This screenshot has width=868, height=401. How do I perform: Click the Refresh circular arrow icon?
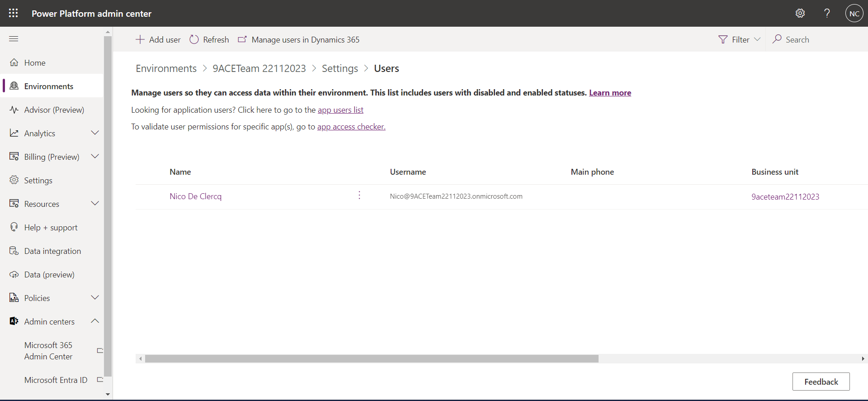tap(194, 39)
